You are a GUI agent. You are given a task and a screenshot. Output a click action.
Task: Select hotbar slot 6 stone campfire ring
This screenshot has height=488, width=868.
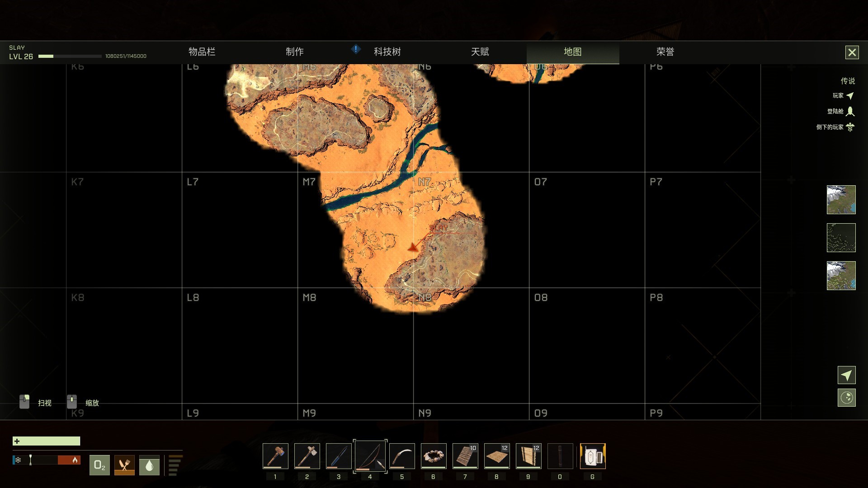pos(434,456)
